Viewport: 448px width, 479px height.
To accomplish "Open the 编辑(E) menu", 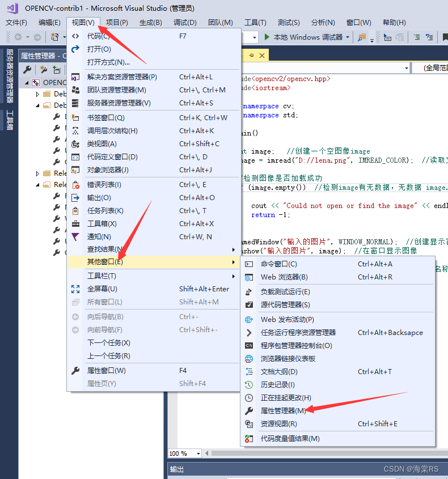I will click(x=49, y=23).
